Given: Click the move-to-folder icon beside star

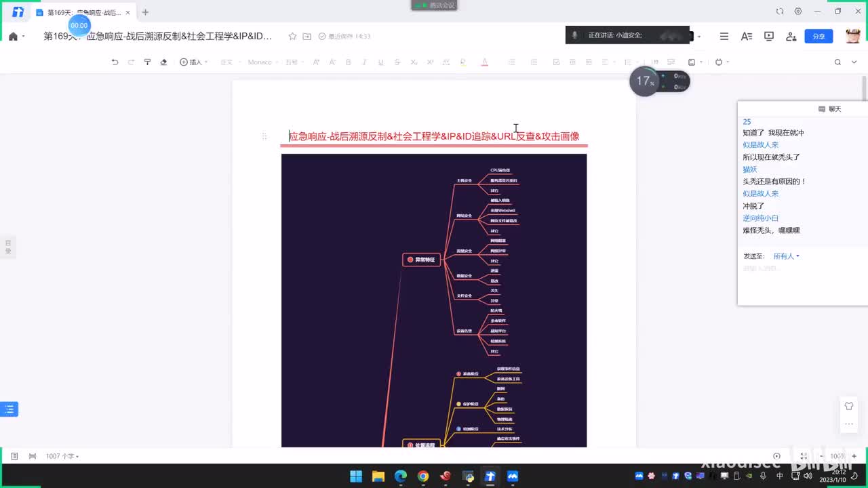Looking at the screenshot, I should tap(307, 37).
